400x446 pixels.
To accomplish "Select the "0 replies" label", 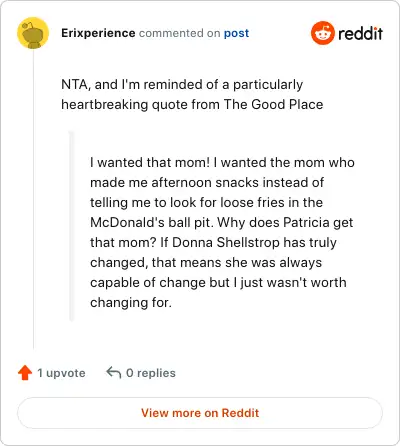I will point(151,373).
